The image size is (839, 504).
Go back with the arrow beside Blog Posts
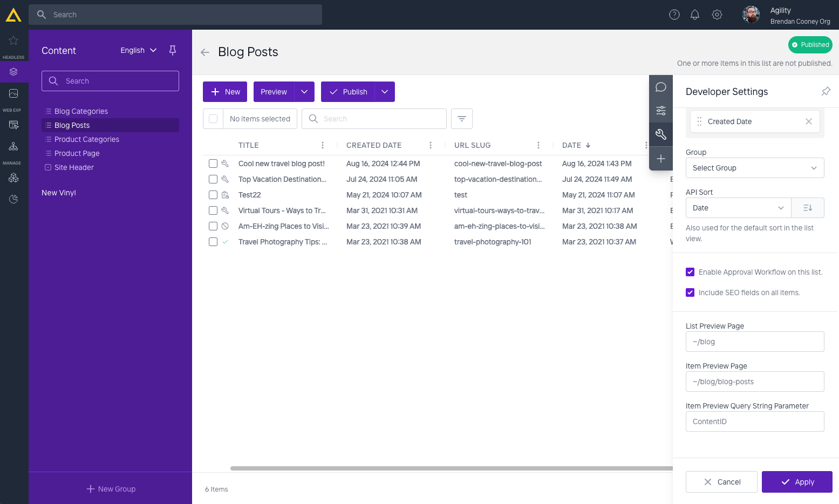[205, 52]
